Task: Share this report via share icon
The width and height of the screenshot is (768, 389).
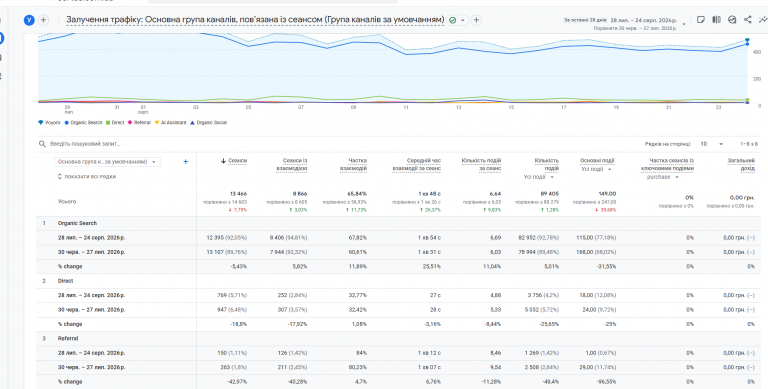Action: (747, 20)
